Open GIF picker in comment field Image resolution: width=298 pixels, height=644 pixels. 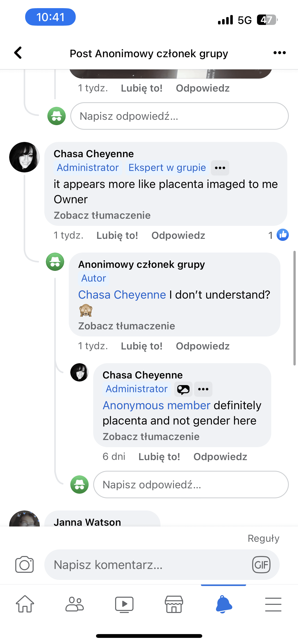261,565
